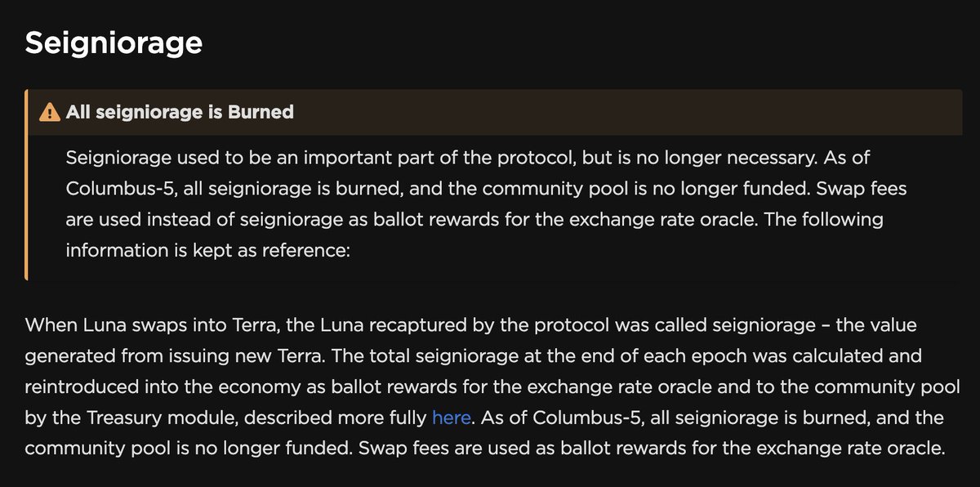Click empty area of the callout header bar

point(629,112)
